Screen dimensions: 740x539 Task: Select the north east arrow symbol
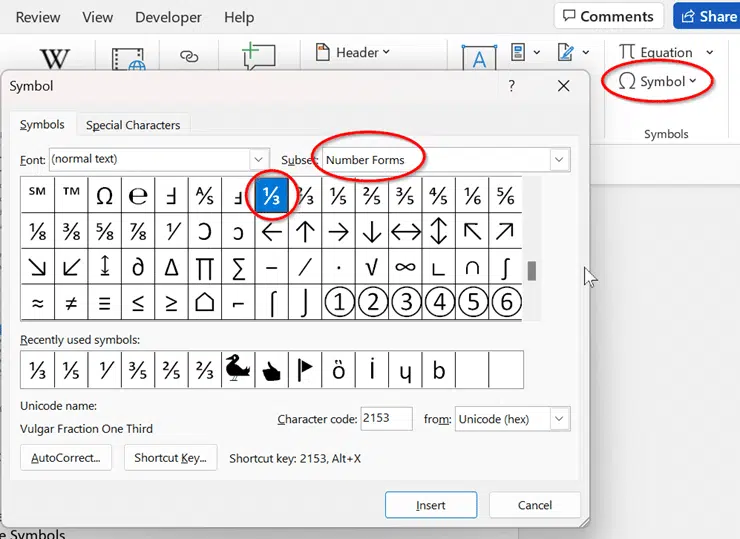click(505, 231)
